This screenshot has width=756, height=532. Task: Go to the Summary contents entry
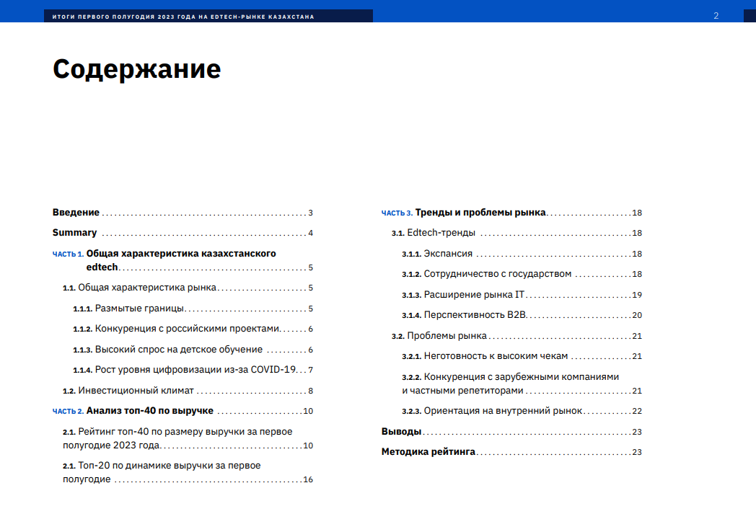(183, 233)
